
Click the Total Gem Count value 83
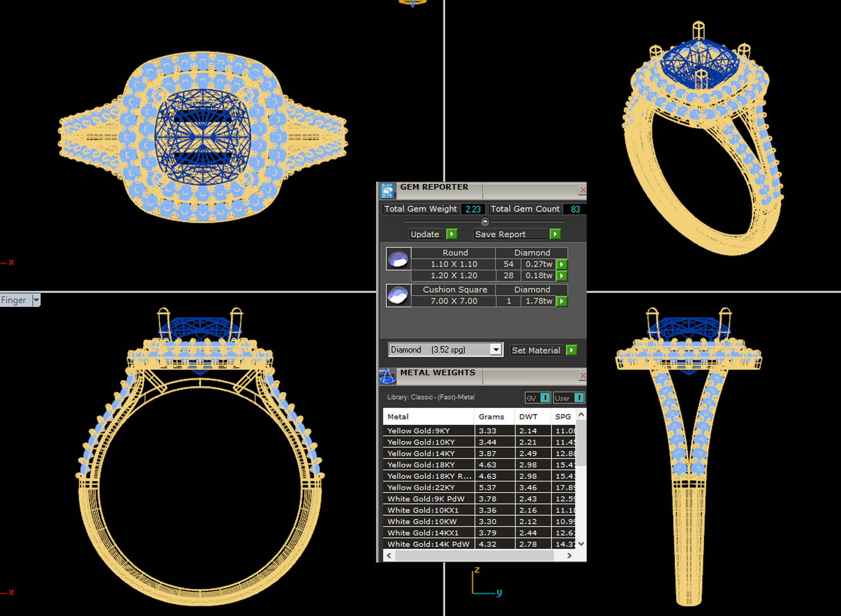(575, 209)
